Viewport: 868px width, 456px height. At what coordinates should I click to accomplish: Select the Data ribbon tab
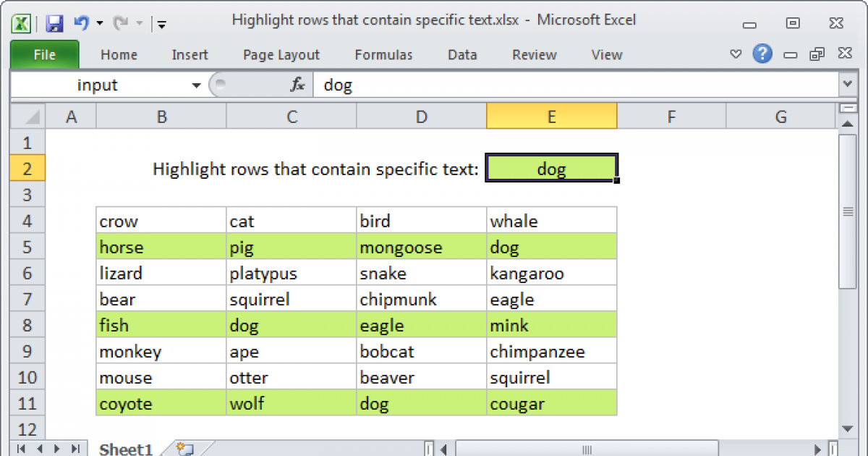click(x=461, y=54)
